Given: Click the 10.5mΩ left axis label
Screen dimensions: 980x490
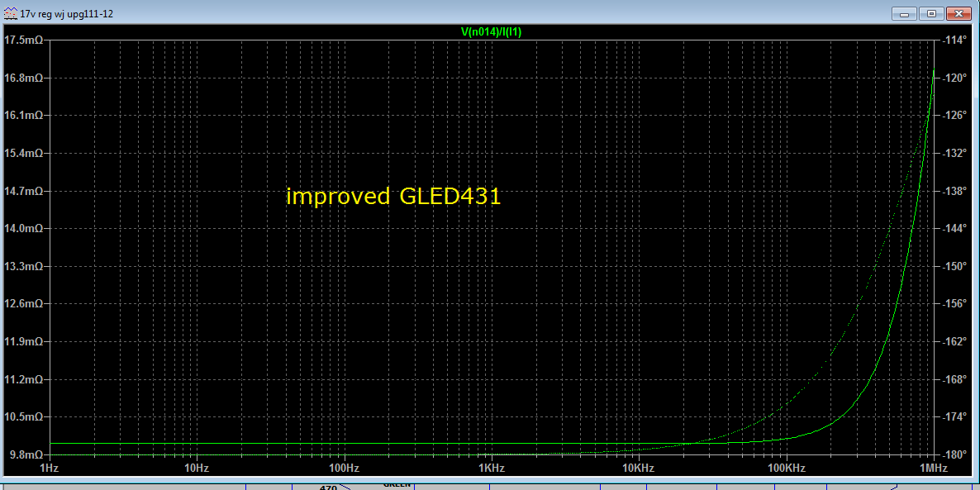Looking at the screenshot, I should [x=23, y=417].
